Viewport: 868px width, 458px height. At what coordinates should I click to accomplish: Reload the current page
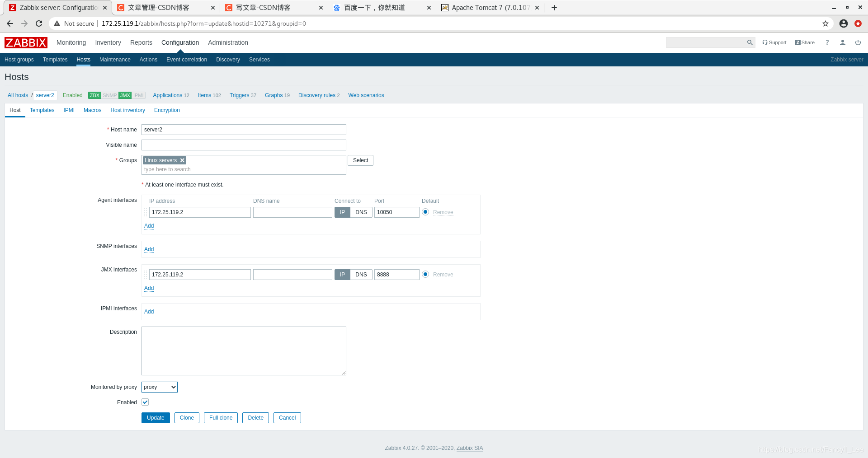[39, 23]
